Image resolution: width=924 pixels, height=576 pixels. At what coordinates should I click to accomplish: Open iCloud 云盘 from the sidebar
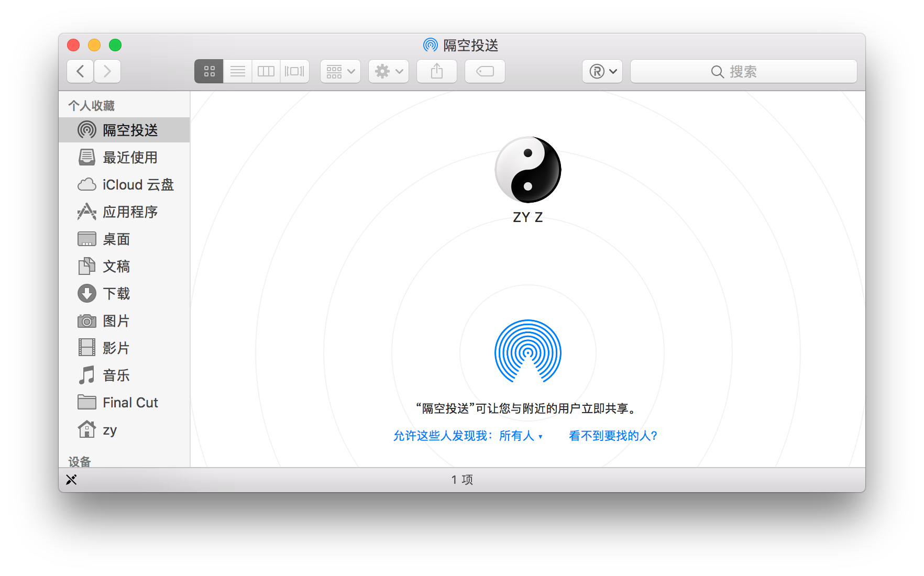click(138, 184)
